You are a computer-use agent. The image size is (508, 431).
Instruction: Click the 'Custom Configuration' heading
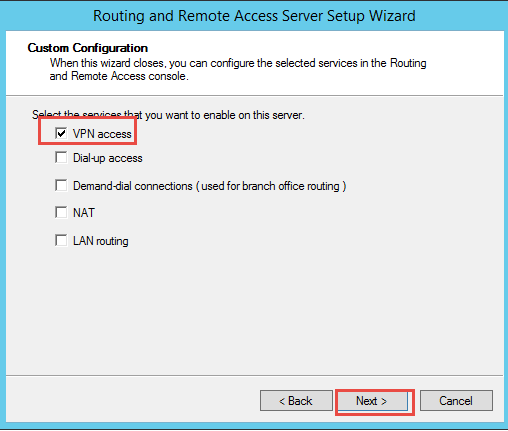(88, 48)
